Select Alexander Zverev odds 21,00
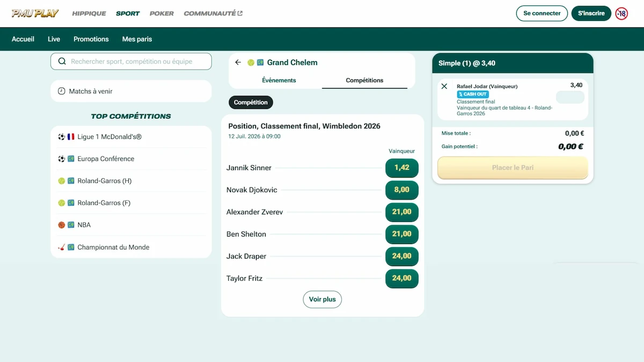The width and height of the screenshot is (644, 362). click(402, 212)
